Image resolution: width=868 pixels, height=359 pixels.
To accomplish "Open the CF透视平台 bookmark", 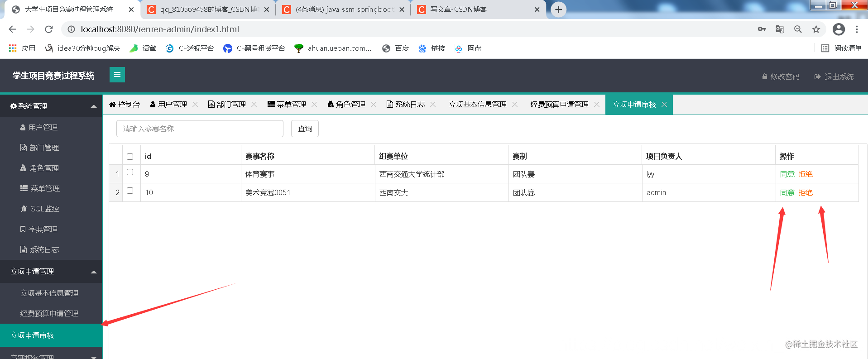I will pyautogui.click(x=190, y=48).
